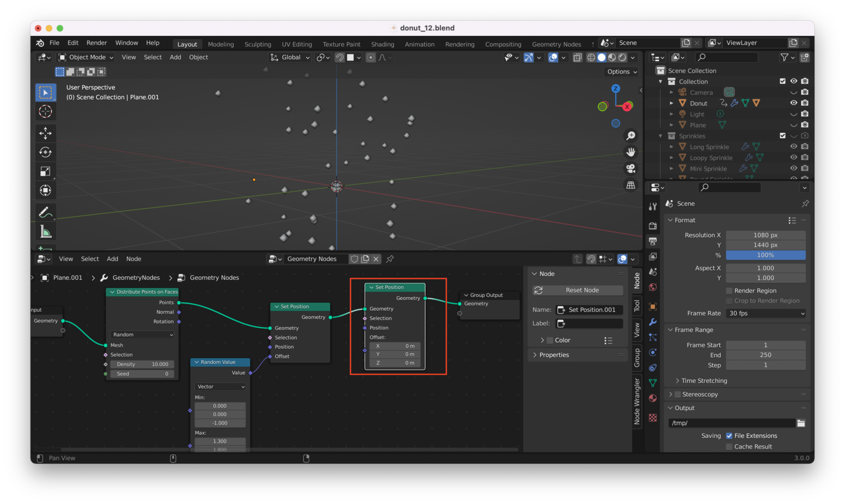Choose the Annotate pencil tool
Image resolution: width=845 pixels, height=504 pixels.
(46, 212)
